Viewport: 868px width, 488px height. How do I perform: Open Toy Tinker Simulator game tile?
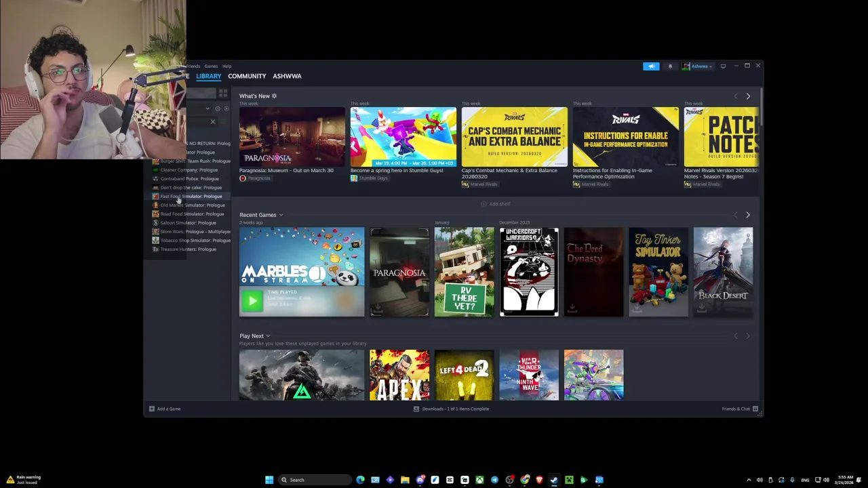click(x=658, y=272)
